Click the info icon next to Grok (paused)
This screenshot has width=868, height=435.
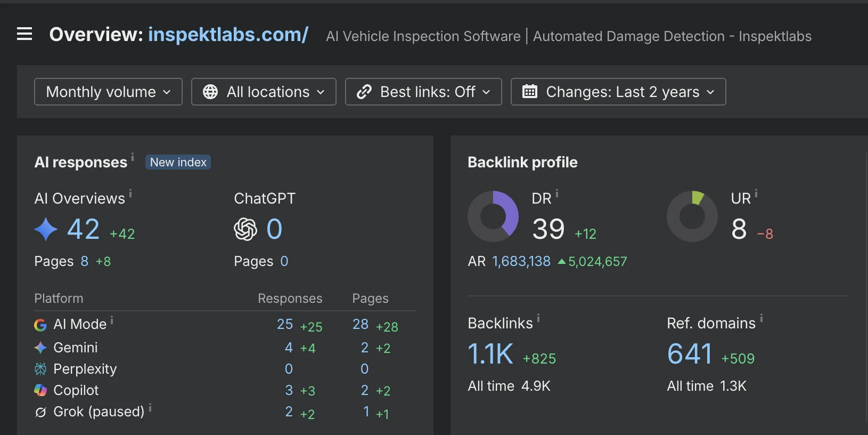pyautogui.click(x=150, y=407)
